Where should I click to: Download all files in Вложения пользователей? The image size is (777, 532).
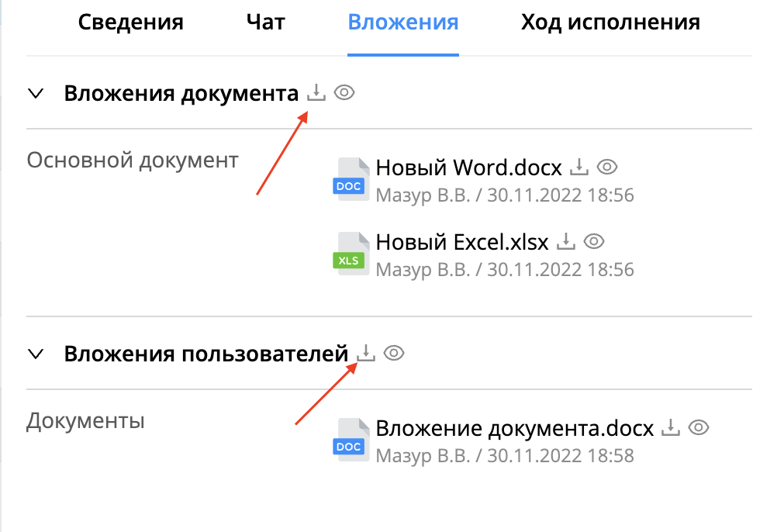[366, 353]
